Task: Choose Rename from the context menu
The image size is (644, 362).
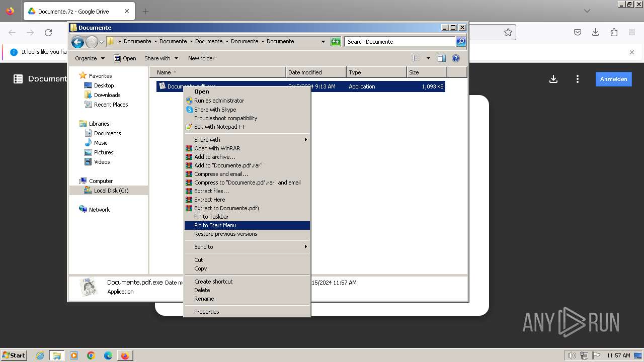Action: pos(247,299)
